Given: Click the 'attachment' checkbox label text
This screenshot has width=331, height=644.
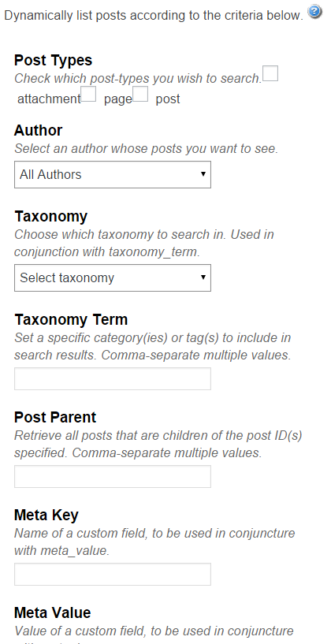Looking at the screenshot, I should (49, 99).
